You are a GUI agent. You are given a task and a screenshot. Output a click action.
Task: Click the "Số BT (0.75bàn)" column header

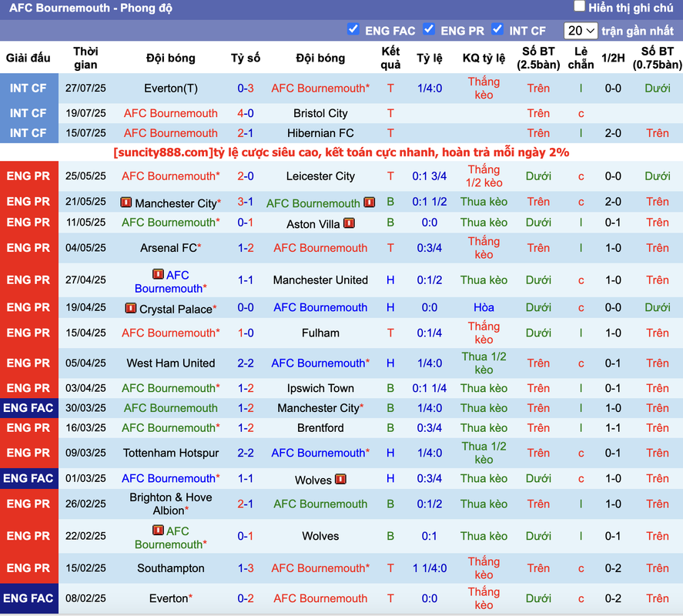click(x=658, y=58)
